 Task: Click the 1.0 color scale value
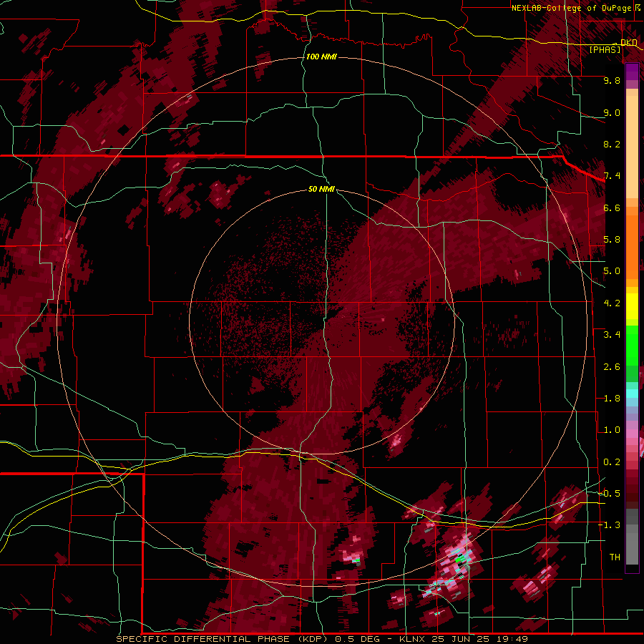tap(612, 430)
